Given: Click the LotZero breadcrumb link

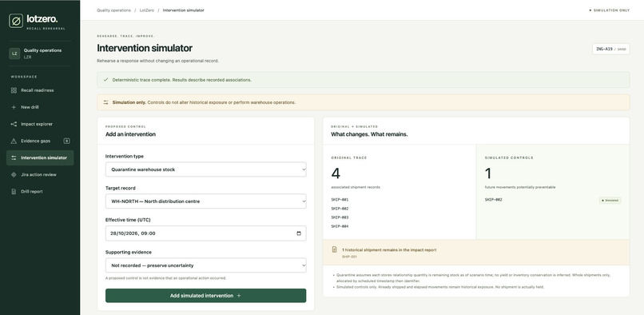Looking at the screenshot, I should [x=147, y=10].
